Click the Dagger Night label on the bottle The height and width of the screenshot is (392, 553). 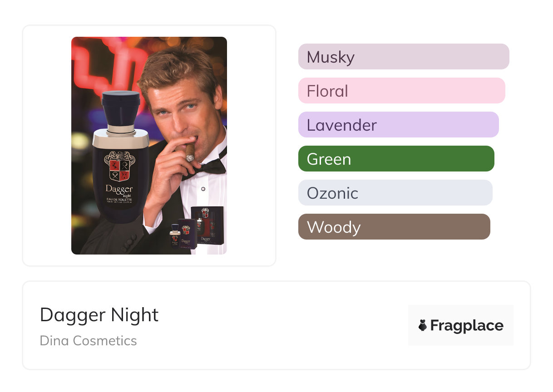[119, 190]
